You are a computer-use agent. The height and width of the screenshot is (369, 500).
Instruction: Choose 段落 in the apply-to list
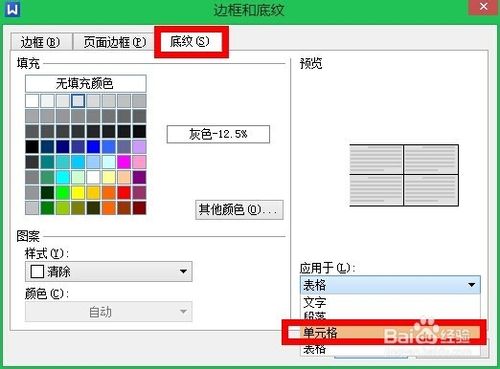coord(390,315)
